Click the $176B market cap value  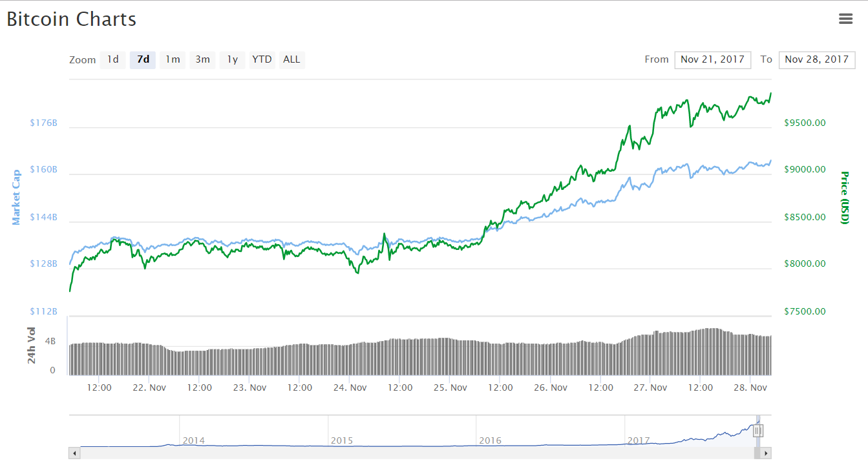pyautogui.click(x=43, y=123)
